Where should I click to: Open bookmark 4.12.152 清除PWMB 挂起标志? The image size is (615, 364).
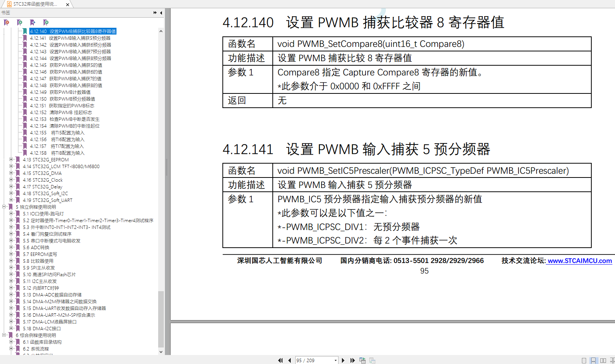point(61,112)
